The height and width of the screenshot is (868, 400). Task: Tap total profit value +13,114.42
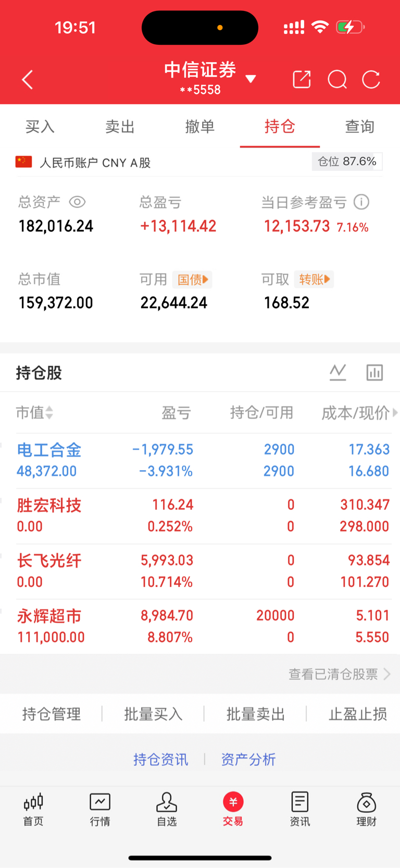point(178,226)
